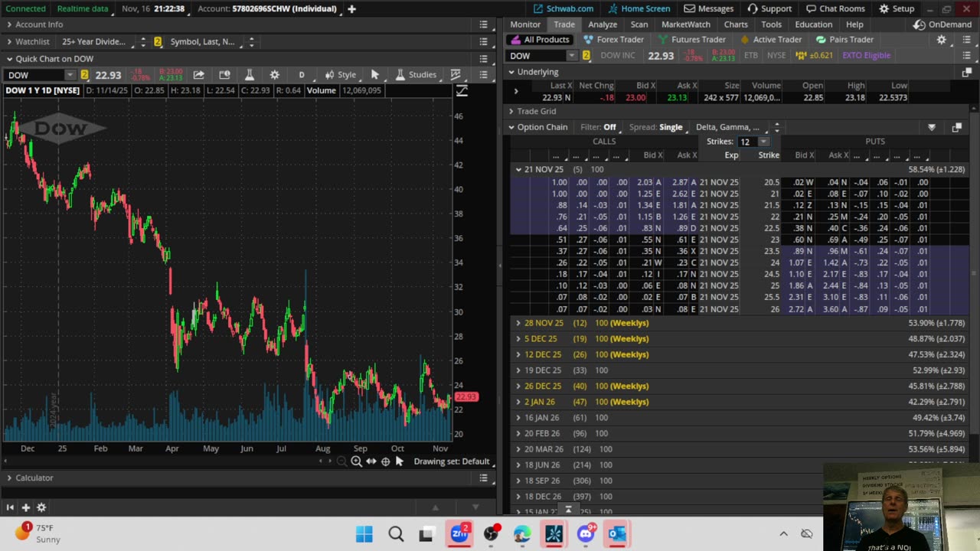This screenshot has width=980, height=551.
Task: Click the horizontal pan arrows icon below chart
Action: pyautogui.click(x=371, y=461)
